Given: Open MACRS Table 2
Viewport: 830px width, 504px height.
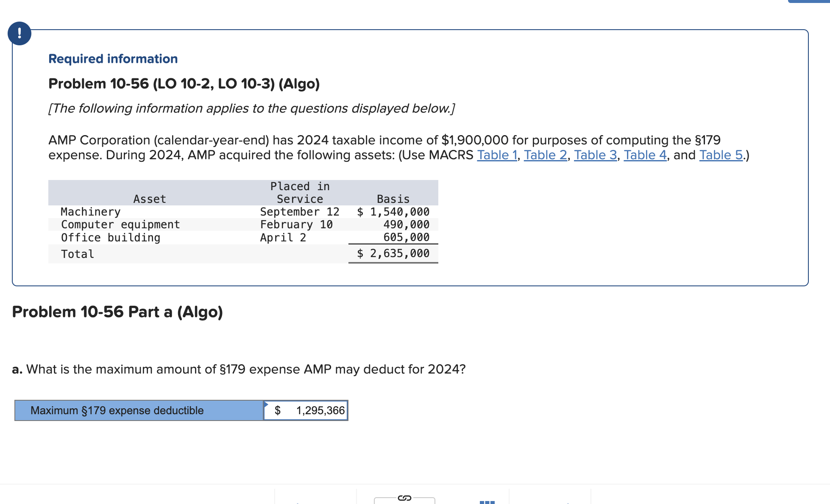Looking at the screenshot, I should point(545,155).
